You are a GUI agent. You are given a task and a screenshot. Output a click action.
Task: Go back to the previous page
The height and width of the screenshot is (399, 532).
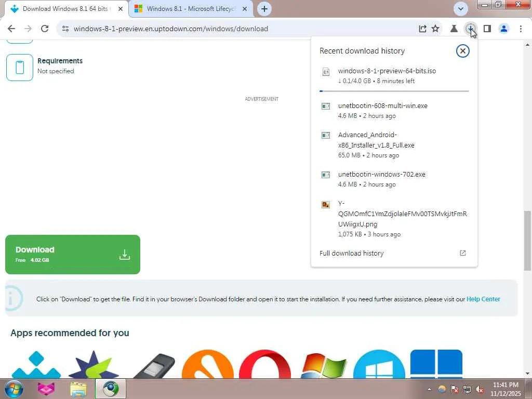[11, 29]
